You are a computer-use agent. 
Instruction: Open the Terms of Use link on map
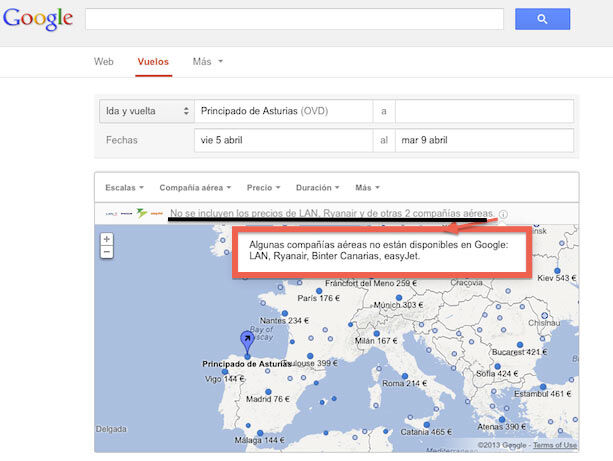(555, 445)
